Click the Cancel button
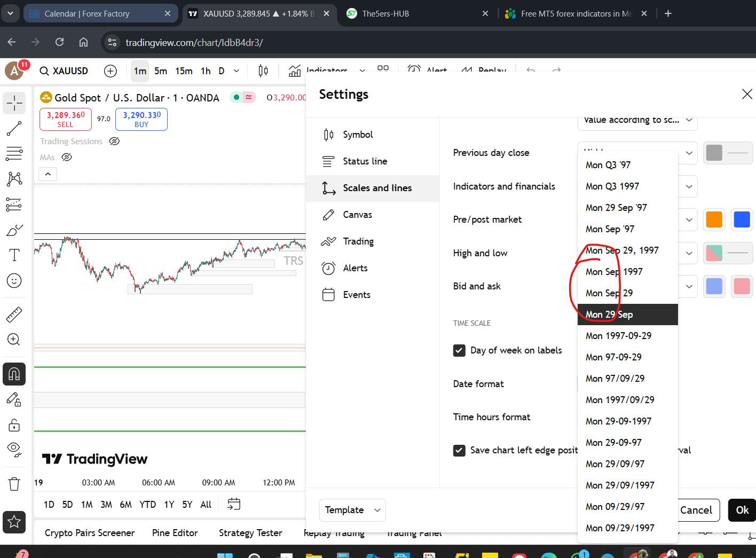The height and width of the screenshot is (558, 756). pyautogui.click(x=696, y=510)
